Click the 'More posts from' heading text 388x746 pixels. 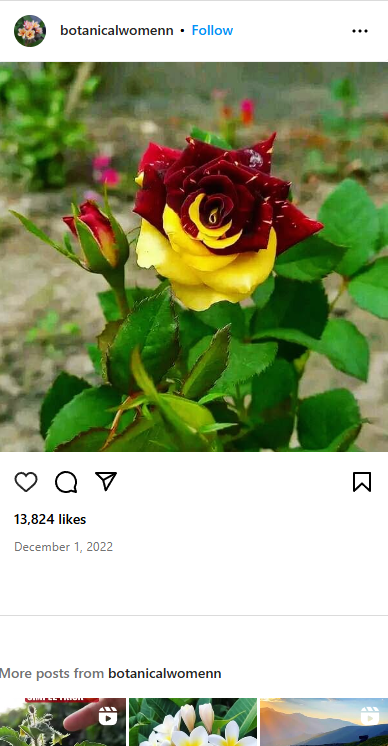click(52, 673)
